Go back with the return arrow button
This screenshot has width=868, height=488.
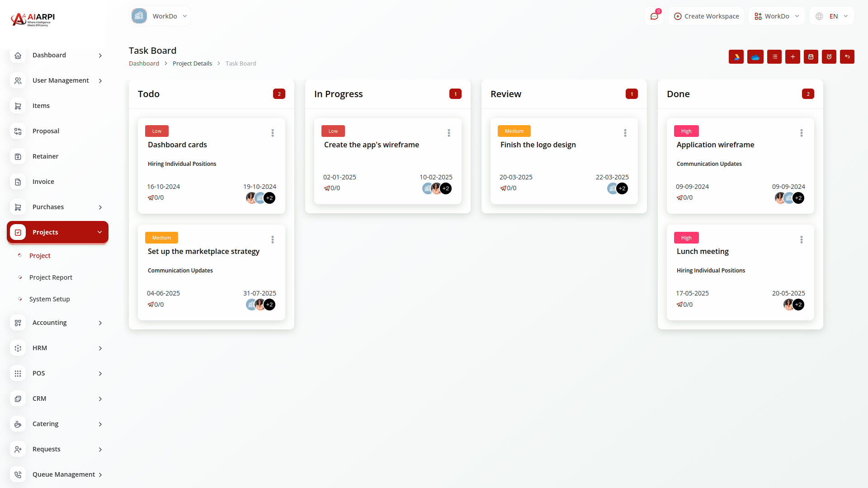[847, 57]
